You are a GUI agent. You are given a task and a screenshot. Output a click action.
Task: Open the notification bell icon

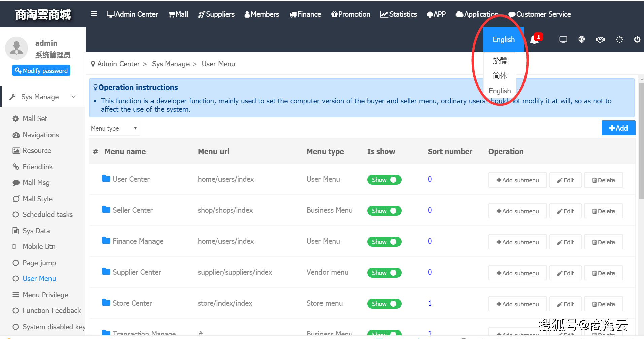click(534, 40)
